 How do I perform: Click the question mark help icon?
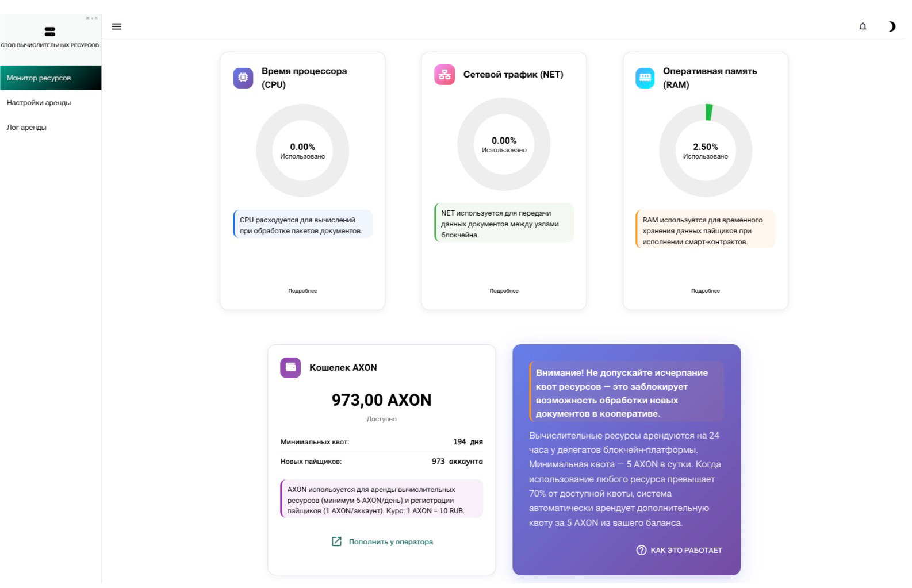point(641,550)
